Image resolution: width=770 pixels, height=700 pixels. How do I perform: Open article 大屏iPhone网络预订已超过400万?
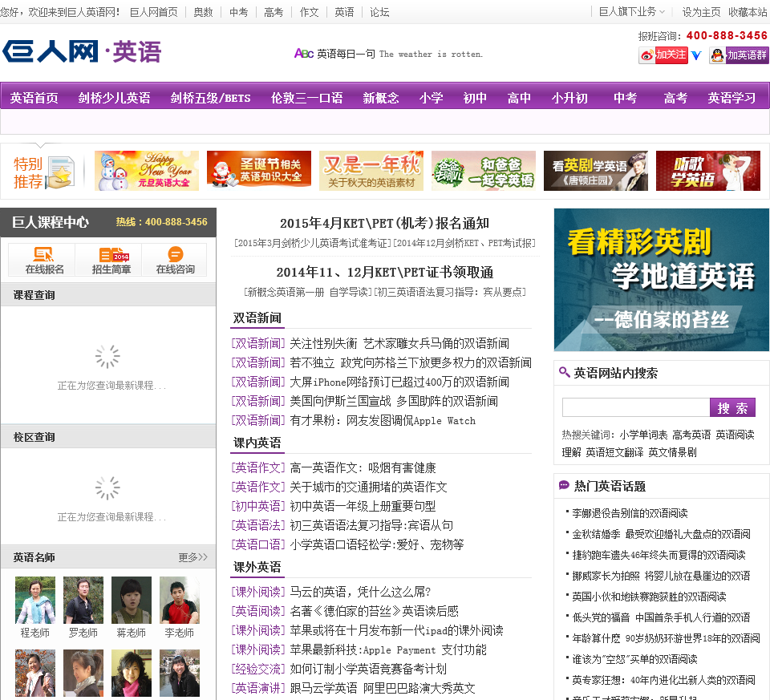399,382
